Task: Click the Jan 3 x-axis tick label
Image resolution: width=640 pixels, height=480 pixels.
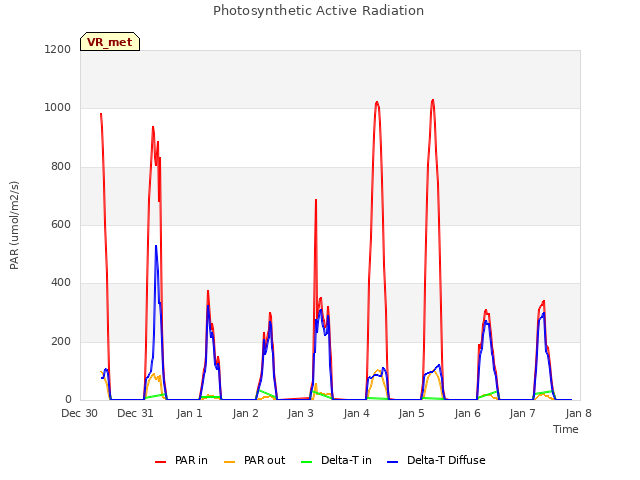Action: (x=301, y=413)
